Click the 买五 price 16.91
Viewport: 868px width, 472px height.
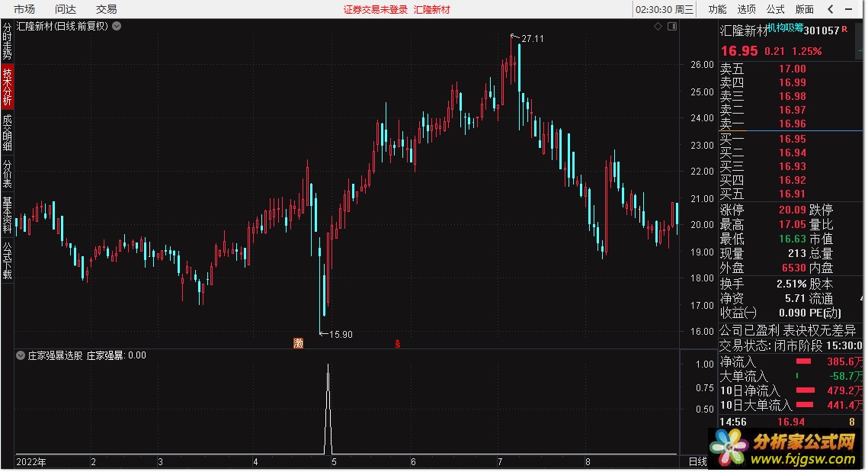tap(792, 194)
